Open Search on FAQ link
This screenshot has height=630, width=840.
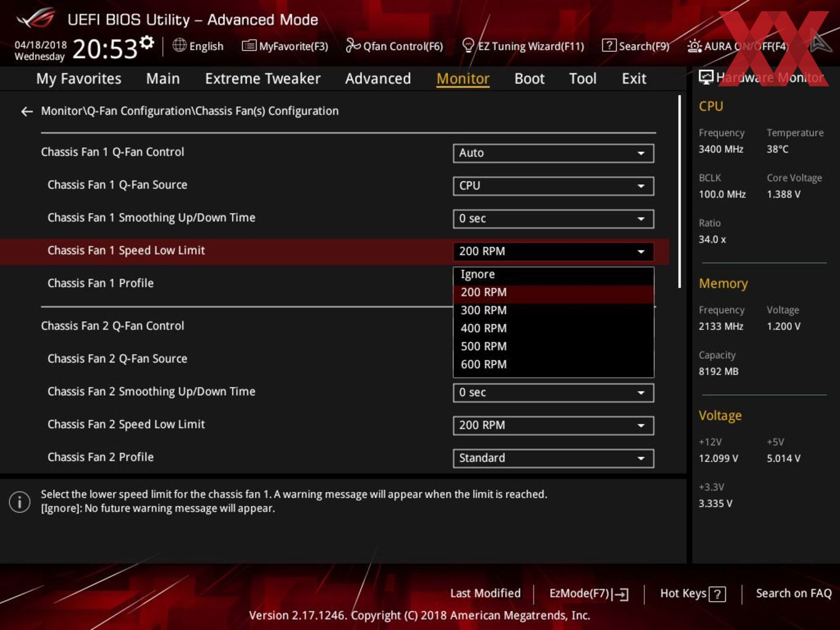point(794,593)
